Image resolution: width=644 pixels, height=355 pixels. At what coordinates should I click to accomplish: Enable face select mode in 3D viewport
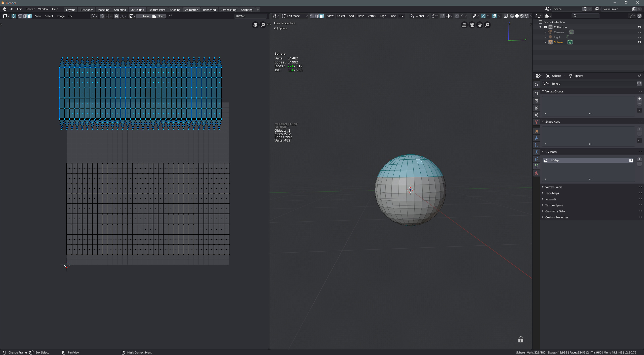[322, 16]
